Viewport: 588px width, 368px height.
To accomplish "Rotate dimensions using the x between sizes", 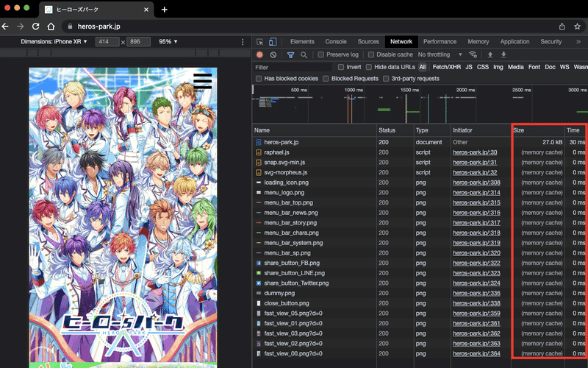I will (x=123, y=42).
